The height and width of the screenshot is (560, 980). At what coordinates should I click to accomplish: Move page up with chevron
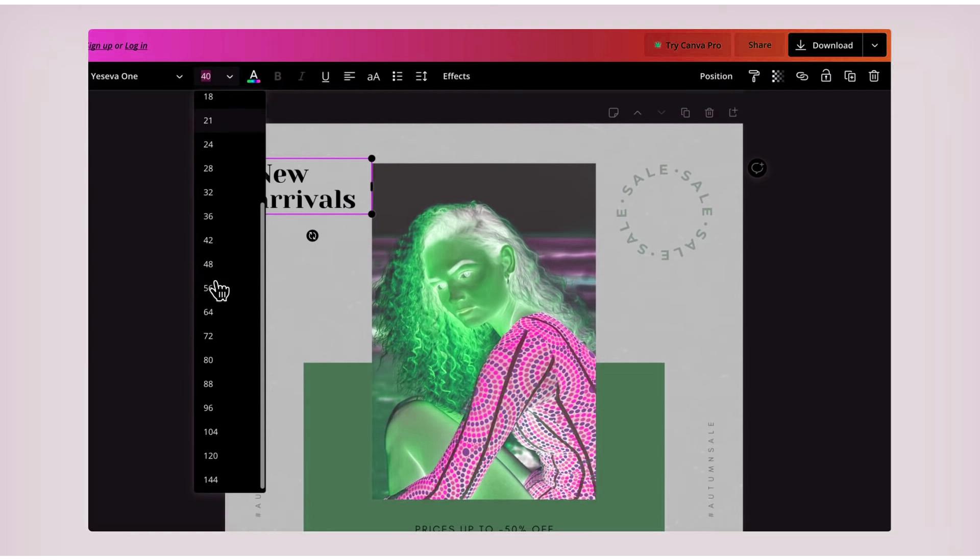tap(638, 113)
